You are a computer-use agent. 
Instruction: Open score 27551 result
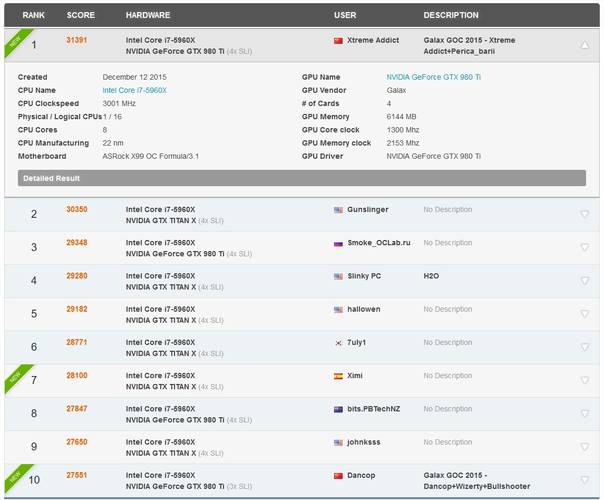(77, 475)
